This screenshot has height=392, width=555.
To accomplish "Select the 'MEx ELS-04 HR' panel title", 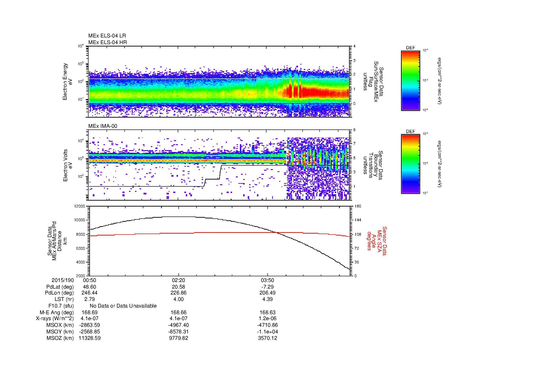I will coord(107,42).
